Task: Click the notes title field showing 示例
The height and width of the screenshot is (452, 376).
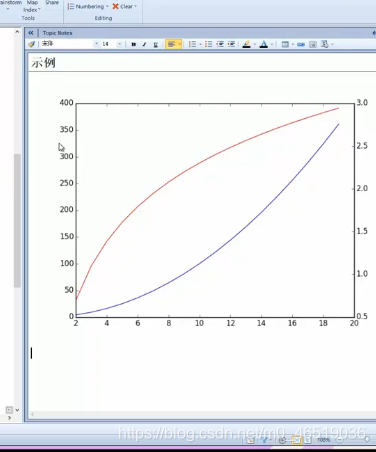Action: coord(203,62)
